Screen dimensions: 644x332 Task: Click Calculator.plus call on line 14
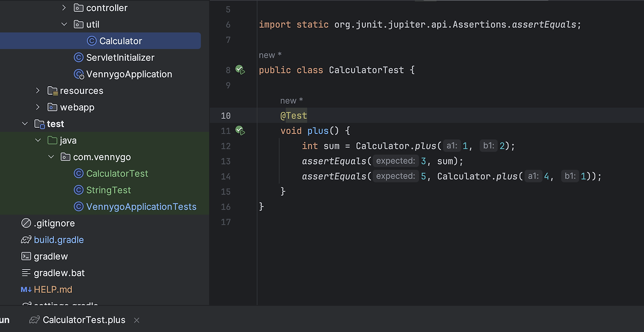[477, 176]
